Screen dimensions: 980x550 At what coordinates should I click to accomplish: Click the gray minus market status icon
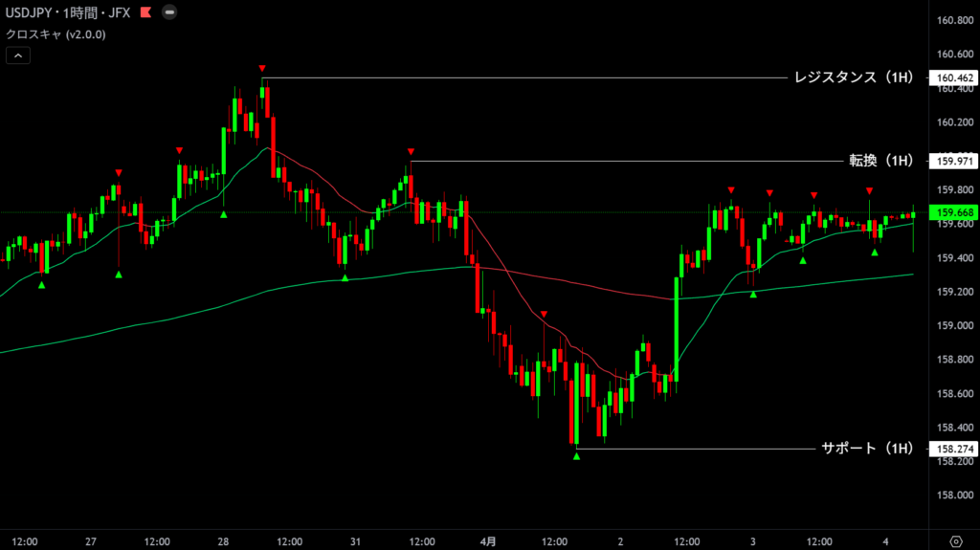point(169,13)
